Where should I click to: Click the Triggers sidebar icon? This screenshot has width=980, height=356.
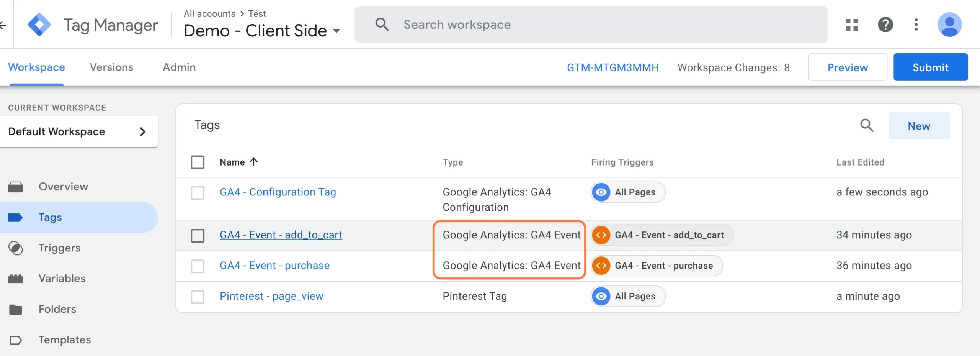coord(16,248)
